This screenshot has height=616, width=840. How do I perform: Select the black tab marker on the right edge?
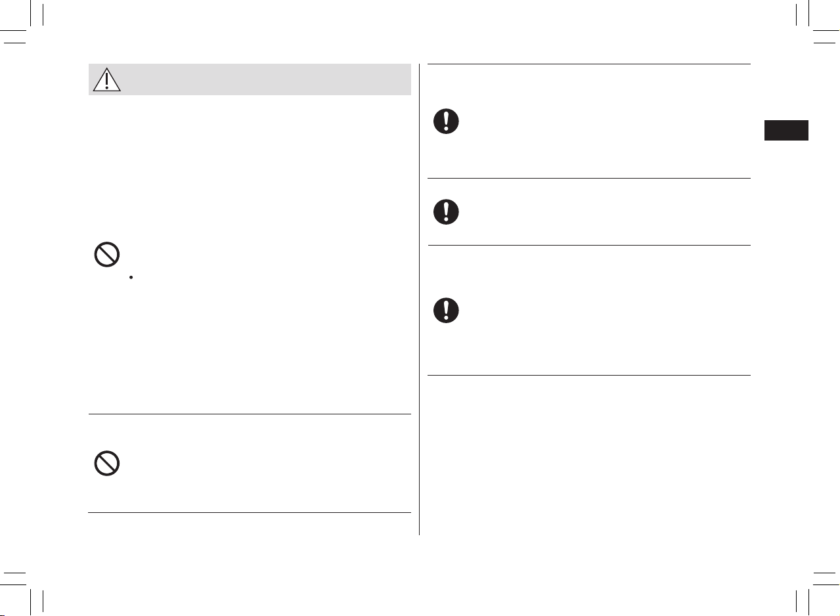pyautogui.click(x=786, y=130)
